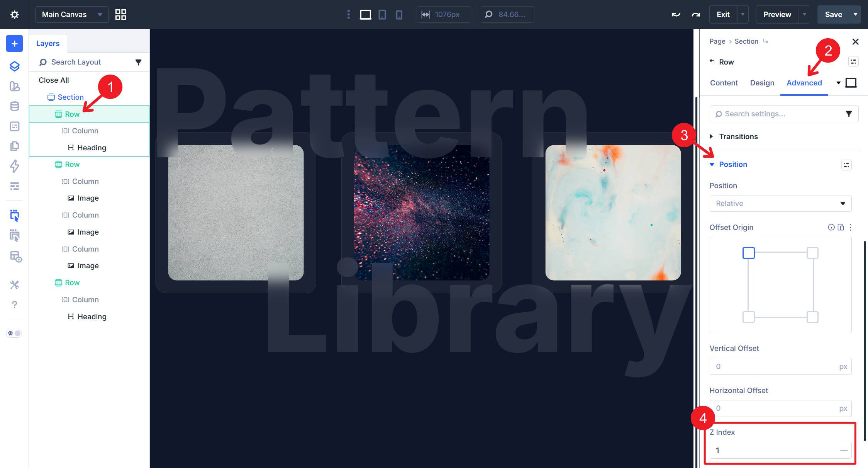Open the Main Canvas dropdown
The width and height of the screenshot is (868, 468).
point(72,15)
